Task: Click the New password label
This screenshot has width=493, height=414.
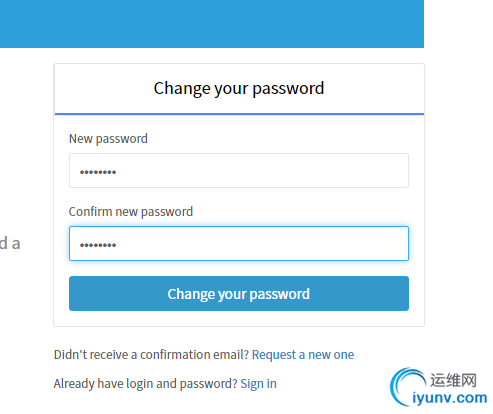Action: pos(108,139)
